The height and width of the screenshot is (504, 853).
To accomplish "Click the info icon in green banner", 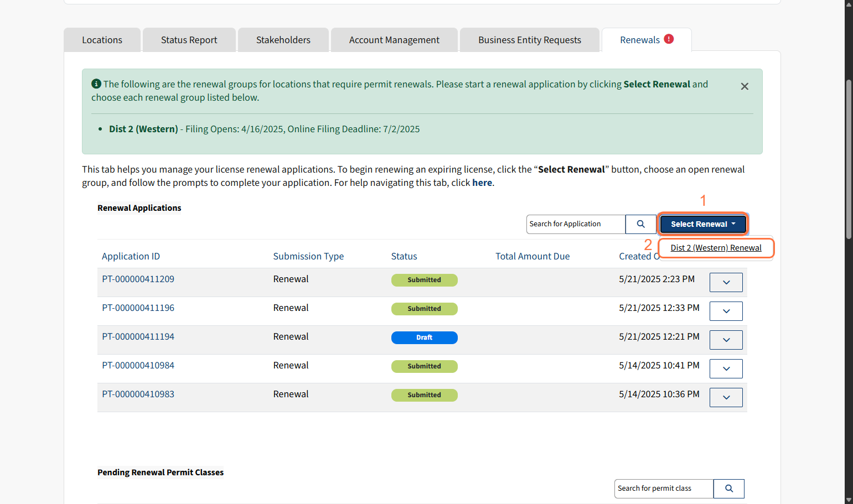I will coord(96,84).
